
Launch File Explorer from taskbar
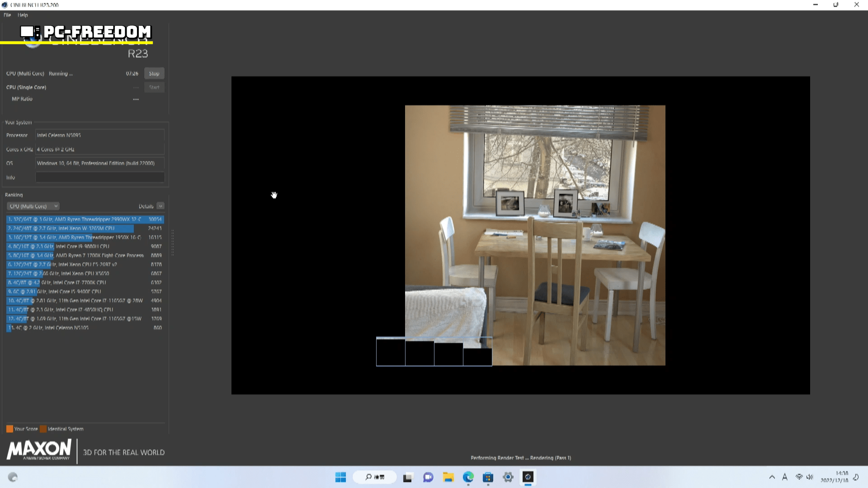[x=448, y=477]
